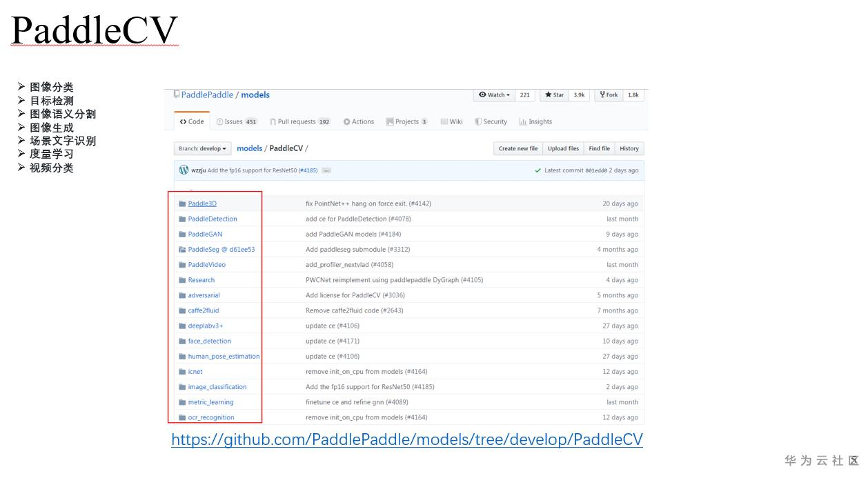Click folder icon of face_detection row
The image size is (868, 478).
[x=182, y=341]
